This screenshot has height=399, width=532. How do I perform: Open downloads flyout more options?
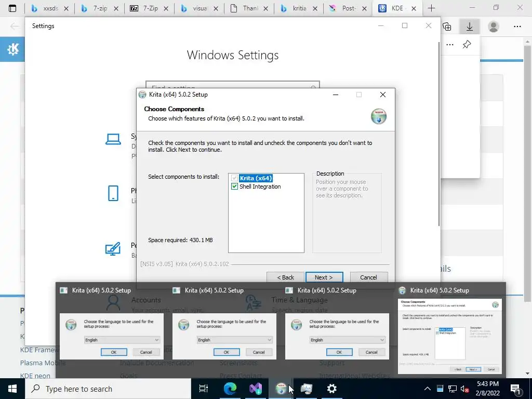449,45
